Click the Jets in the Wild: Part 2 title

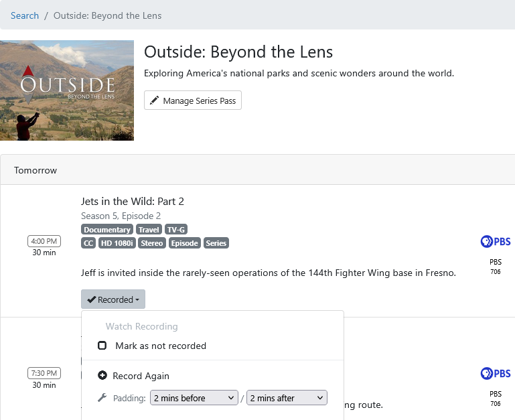[x=133, y=201]
